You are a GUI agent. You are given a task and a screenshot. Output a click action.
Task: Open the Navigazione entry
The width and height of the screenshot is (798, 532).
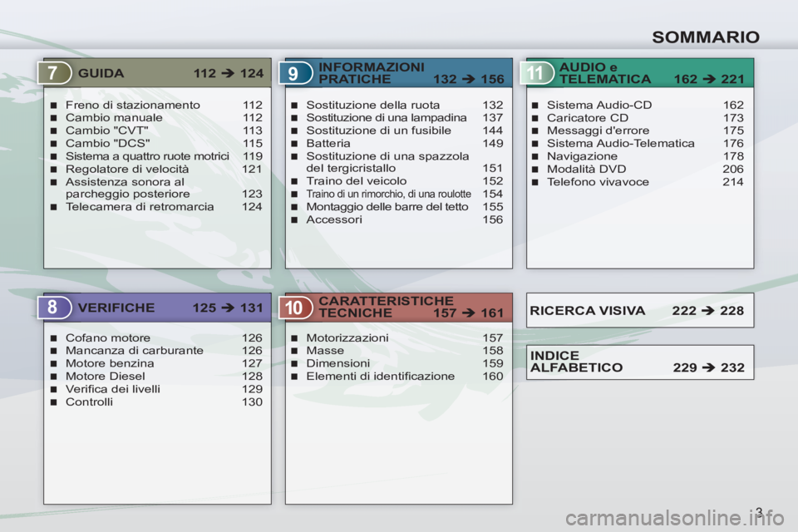582,156
